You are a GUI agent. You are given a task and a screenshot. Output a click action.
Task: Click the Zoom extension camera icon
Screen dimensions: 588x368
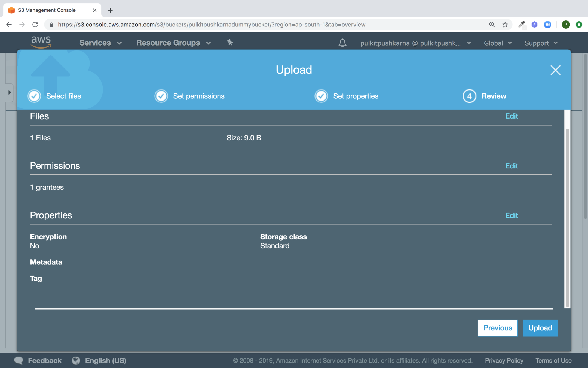coord(547,25)
